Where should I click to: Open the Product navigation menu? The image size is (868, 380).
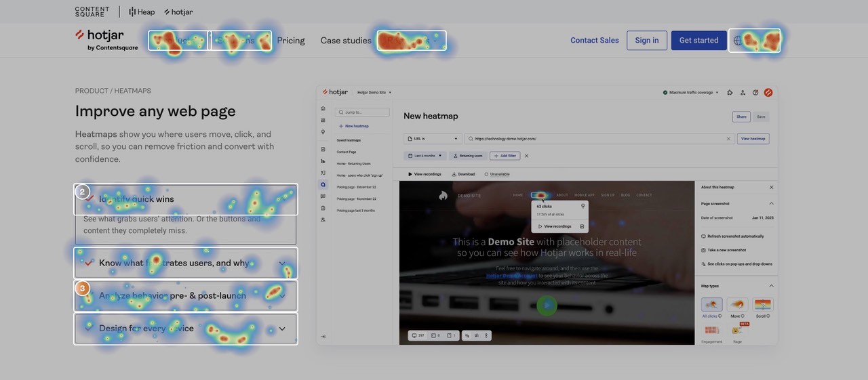(178, 41)
